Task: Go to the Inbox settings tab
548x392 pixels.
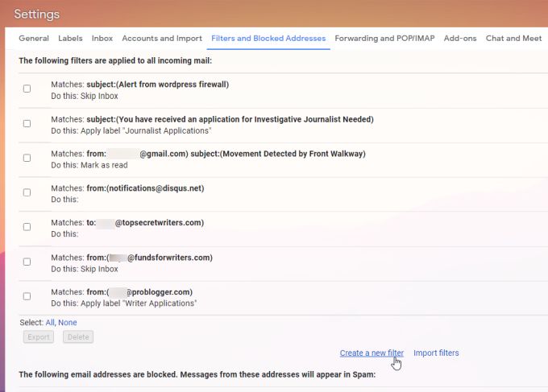Action: tap(102, 38)
